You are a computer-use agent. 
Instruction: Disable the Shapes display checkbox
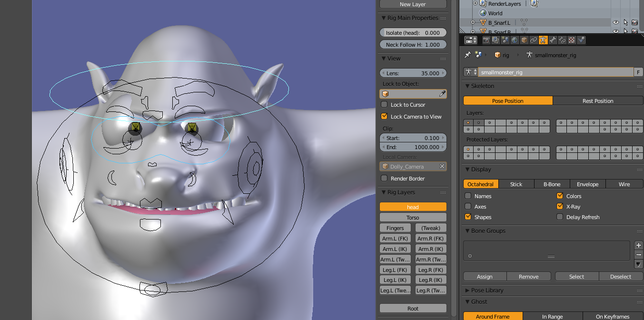[x=468, y=217]
